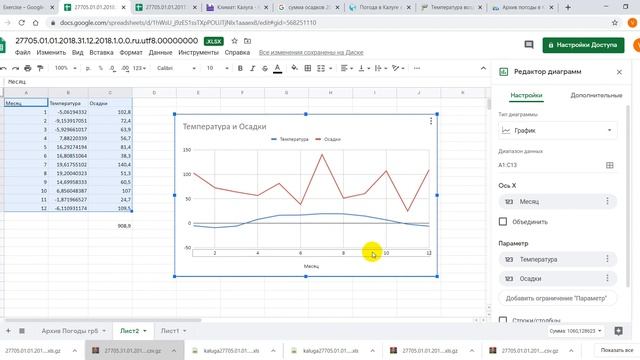Open the text rotation dropdown
Screen dimensions: 640x360
coord(398,68)
